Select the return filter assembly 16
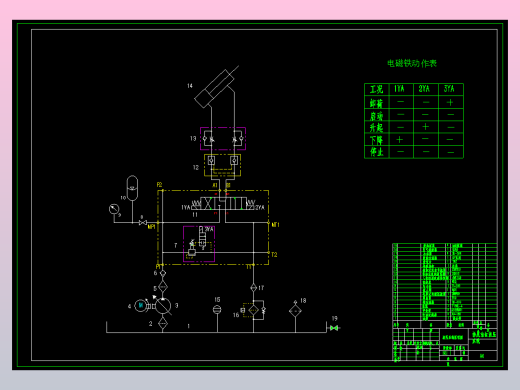This screenshot has height=390, width=520. 253,310
